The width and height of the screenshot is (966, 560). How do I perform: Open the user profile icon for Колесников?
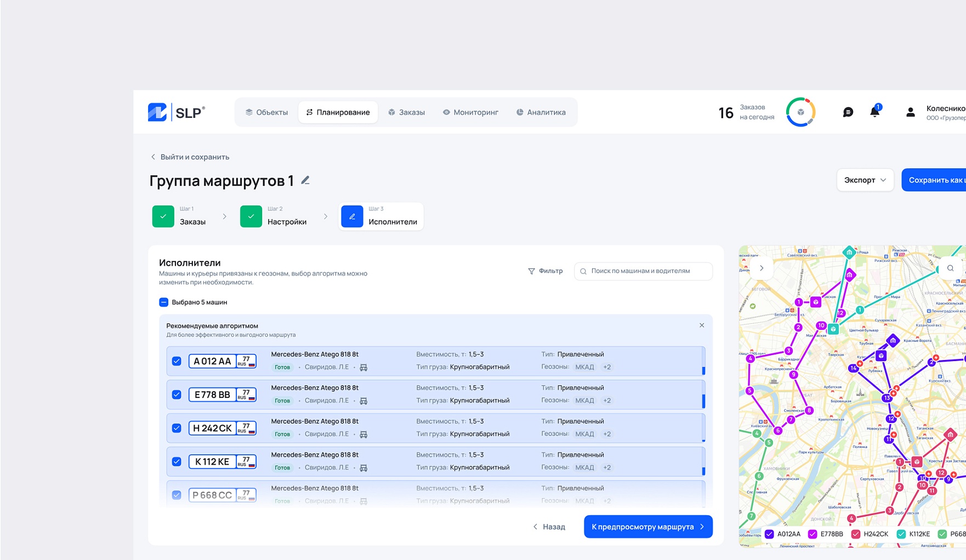tap(910, 112)
